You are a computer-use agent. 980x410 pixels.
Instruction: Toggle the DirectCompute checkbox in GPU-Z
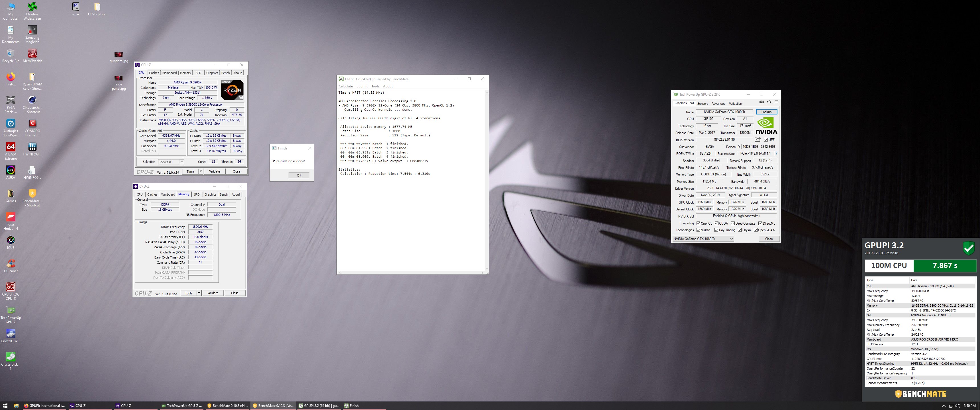tap(733, 223)
